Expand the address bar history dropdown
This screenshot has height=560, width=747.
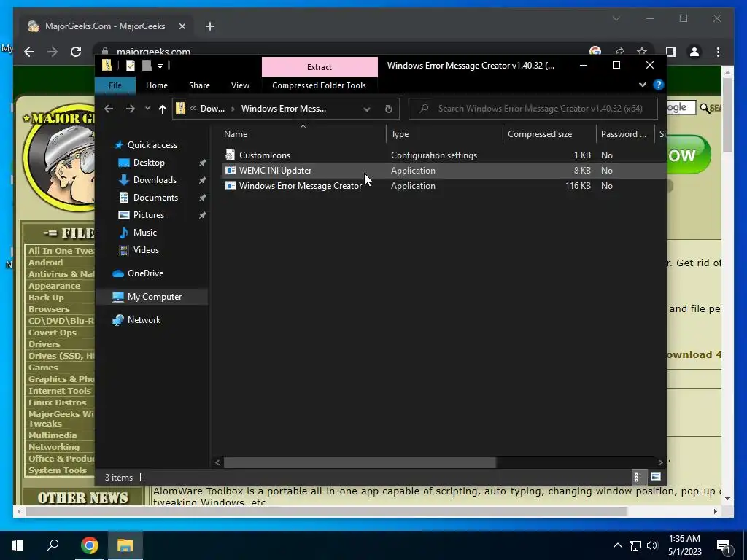367,109
